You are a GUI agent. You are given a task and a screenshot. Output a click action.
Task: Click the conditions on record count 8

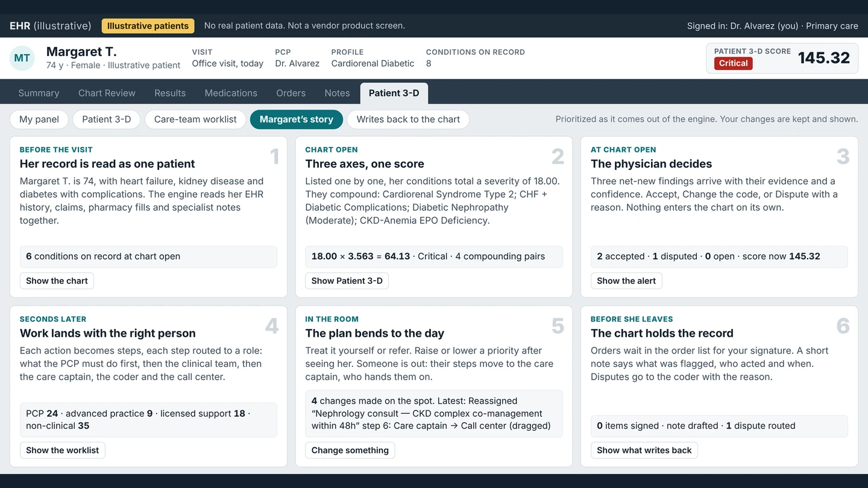point(429,63)
